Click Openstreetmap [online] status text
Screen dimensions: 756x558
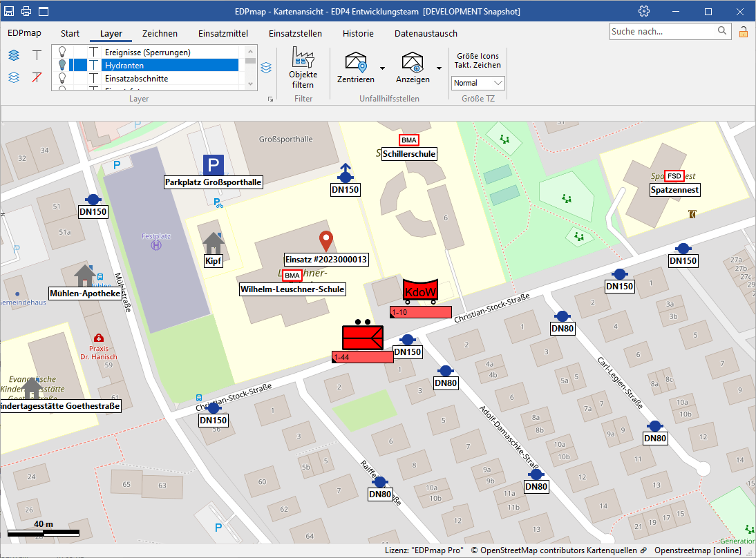coord(698,550)
